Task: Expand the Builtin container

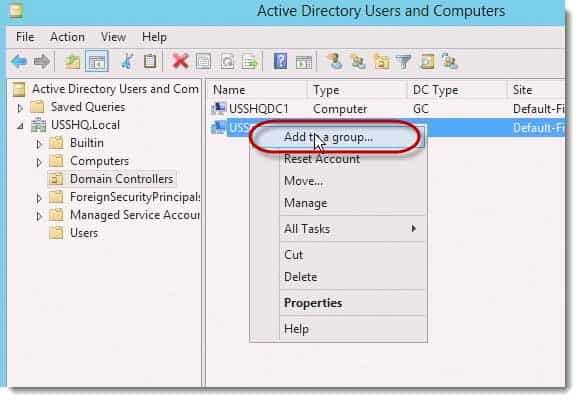Action: (38, 143)
